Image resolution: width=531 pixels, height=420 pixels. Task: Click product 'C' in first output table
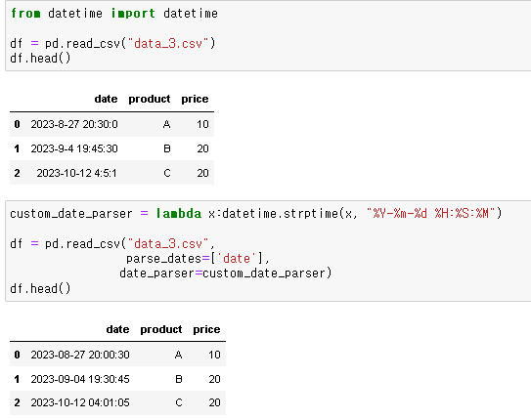167,173
